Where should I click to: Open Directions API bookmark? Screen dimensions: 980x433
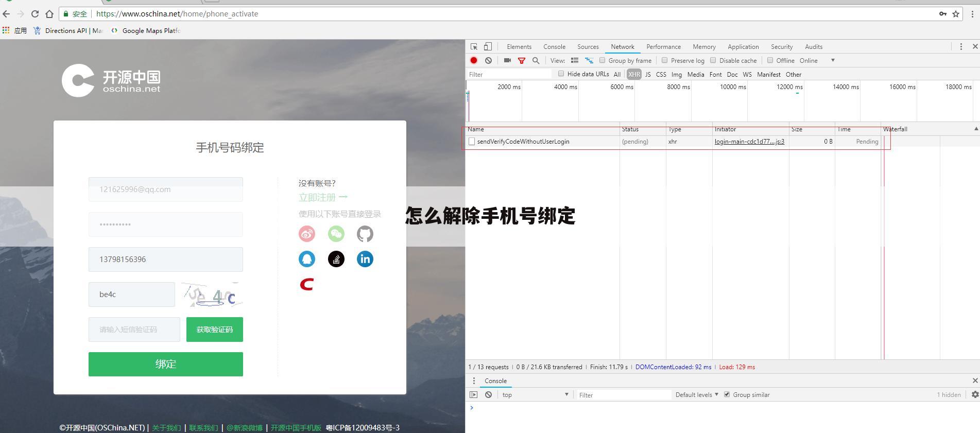tap(67, 30)
